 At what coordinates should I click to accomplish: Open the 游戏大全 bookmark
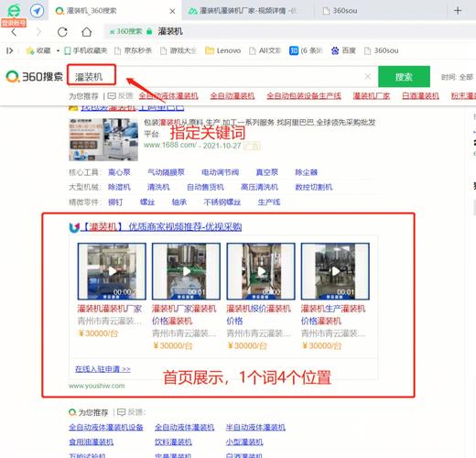tap(178, 50)
